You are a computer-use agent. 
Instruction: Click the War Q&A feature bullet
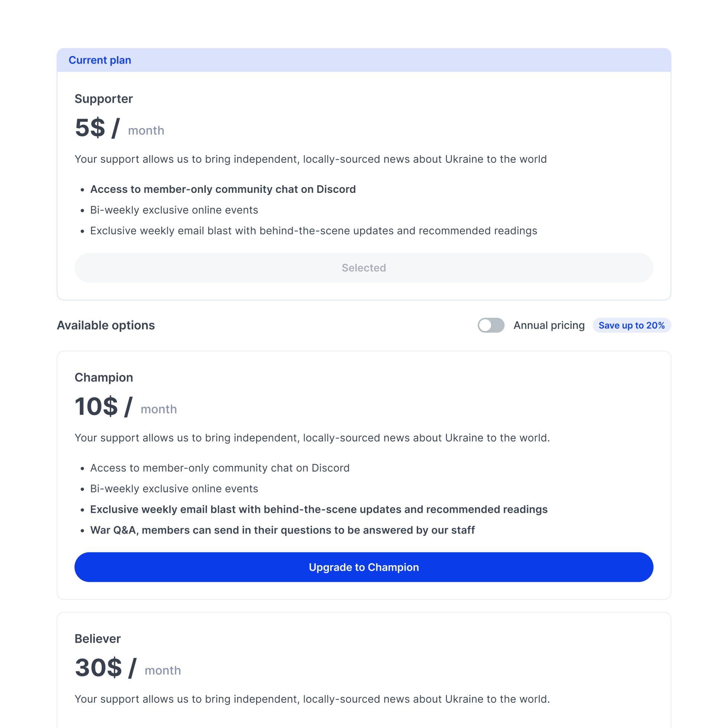282,530
